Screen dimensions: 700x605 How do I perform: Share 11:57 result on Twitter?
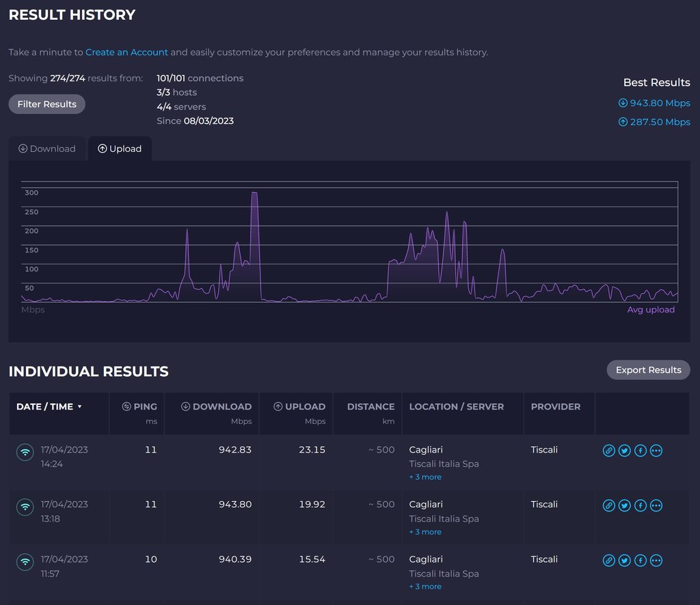pyautogui.click(x=624, y=561)
